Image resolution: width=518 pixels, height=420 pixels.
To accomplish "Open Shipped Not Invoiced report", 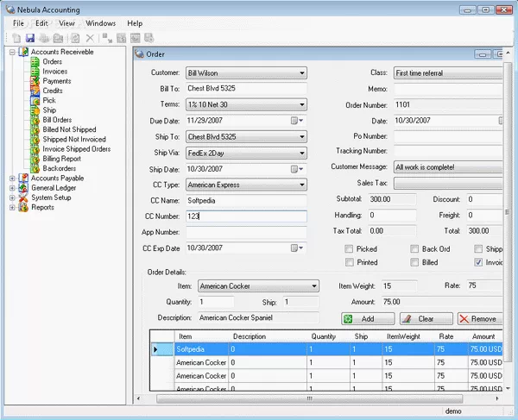I will click(74, 139).
